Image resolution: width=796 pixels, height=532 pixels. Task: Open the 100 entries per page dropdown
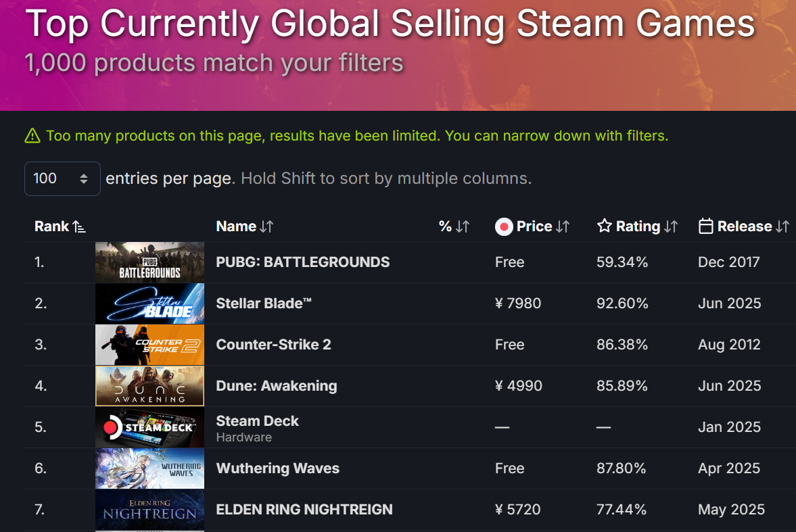pos(62,178)
